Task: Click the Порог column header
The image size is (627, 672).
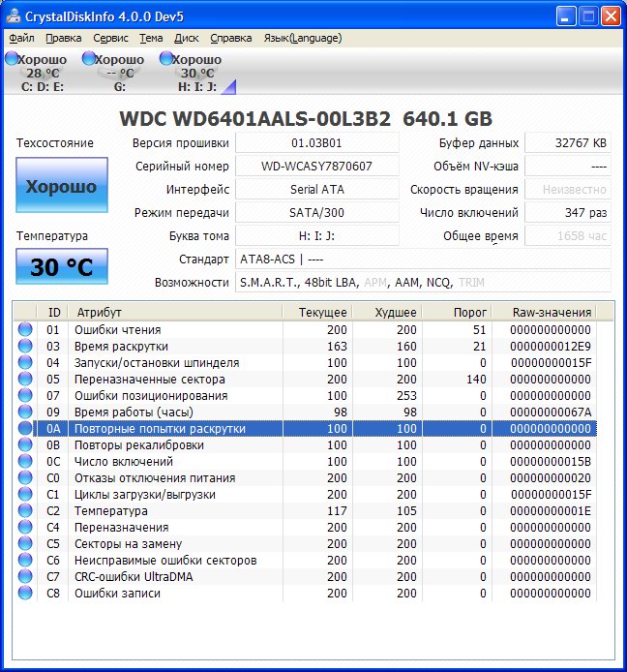Action: point(457,312)
